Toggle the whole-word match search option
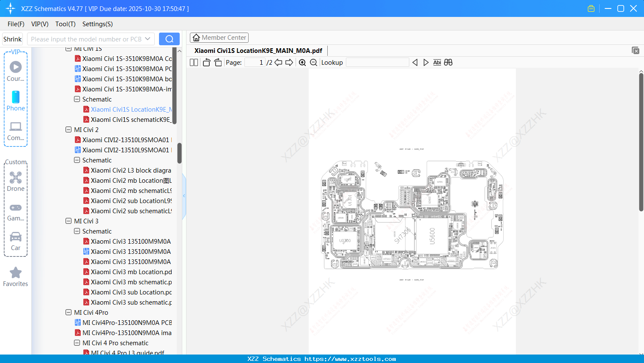Viewport: 644px width, 363px height. pos(448,62)
